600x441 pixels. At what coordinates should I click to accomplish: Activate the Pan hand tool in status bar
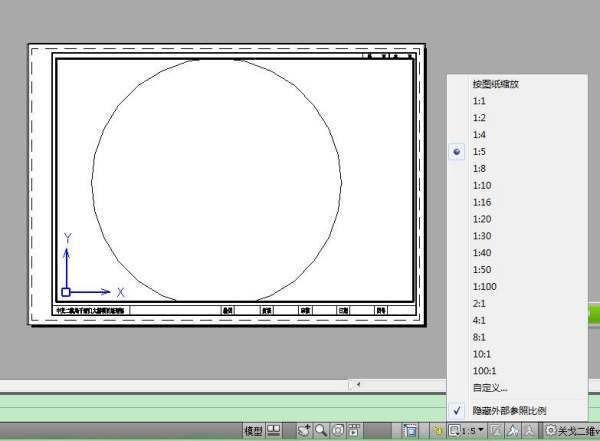tap(305, 431)
